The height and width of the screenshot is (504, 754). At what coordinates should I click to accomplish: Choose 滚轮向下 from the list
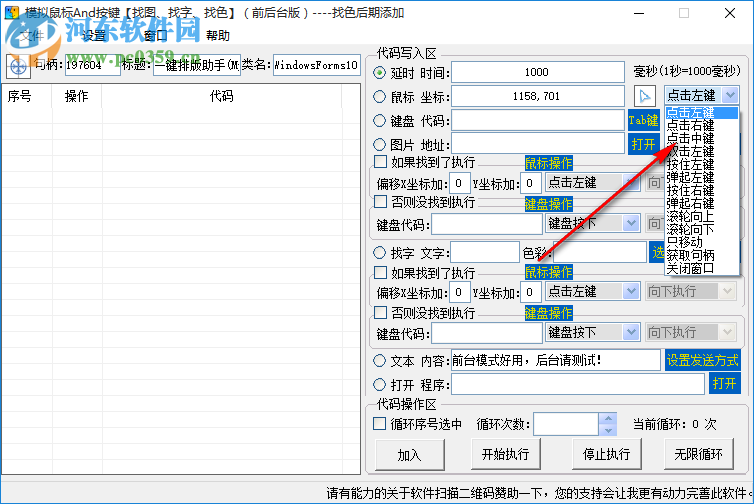click(x=702, y=229)
